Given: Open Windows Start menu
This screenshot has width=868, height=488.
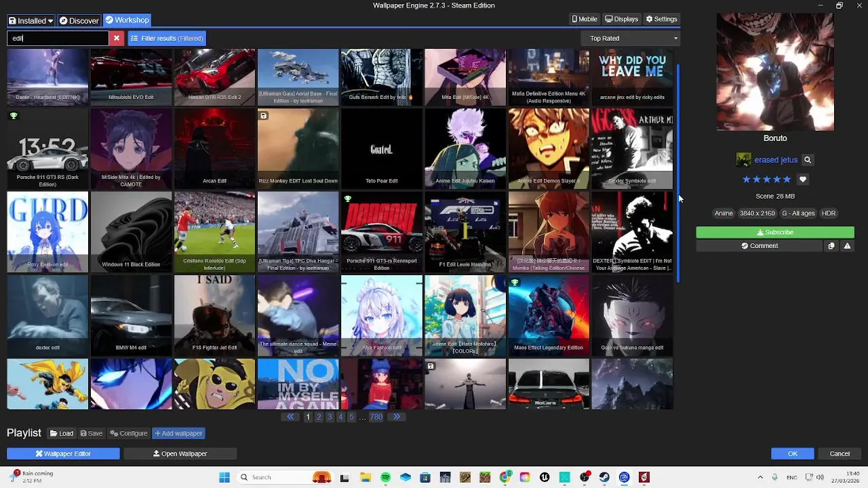Looking at the screenshot, I should coord(224,477).
